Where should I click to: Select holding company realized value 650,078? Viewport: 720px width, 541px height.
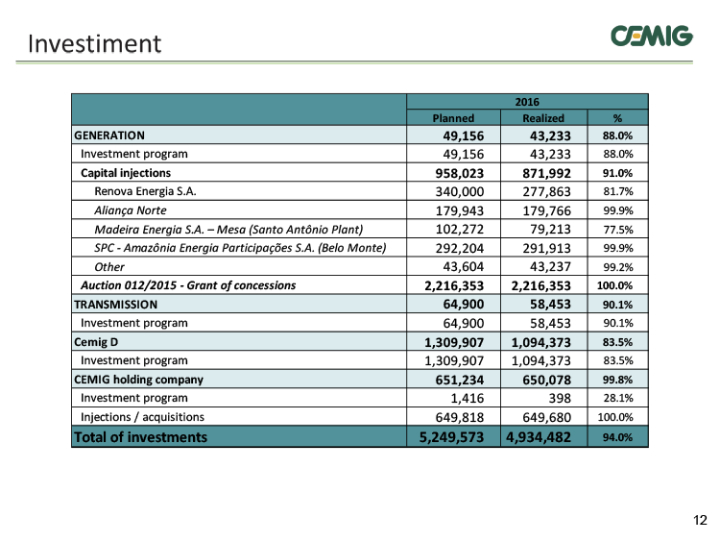click(x=546, y=380)
